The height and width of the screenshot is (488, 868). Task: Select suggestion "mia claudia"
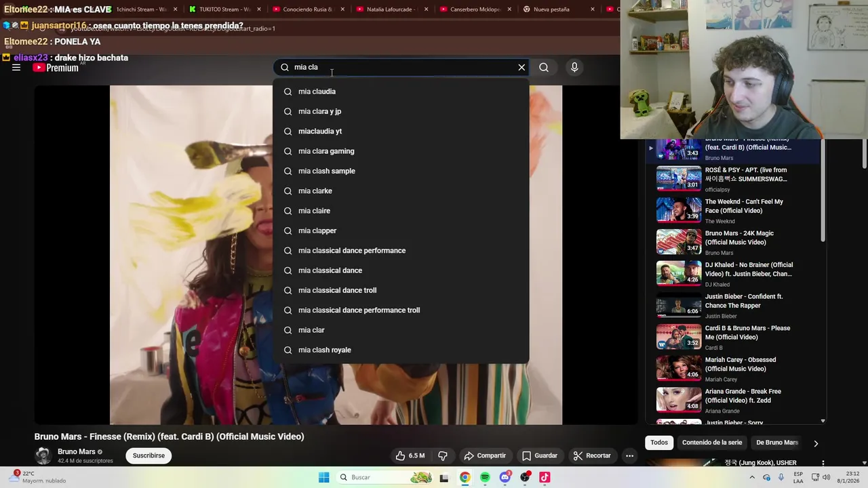click(x=401, y=91)
